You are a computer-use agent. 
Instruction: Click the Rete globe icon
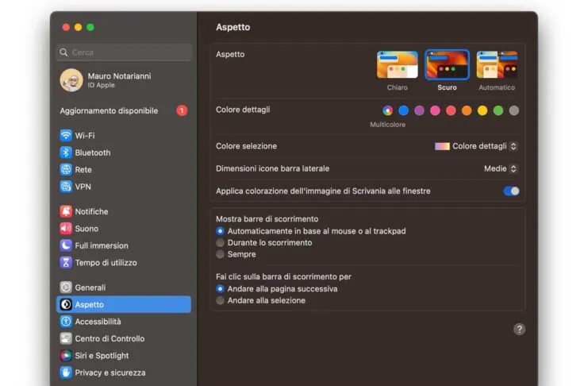[66, 170]
